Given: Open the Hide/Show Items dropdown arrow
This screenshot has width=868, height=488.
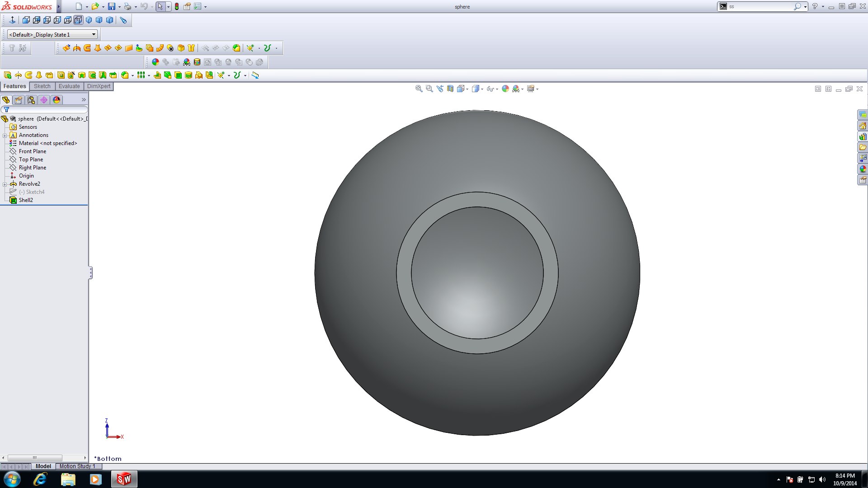Looking at the screenshot, I should [497, 89].
